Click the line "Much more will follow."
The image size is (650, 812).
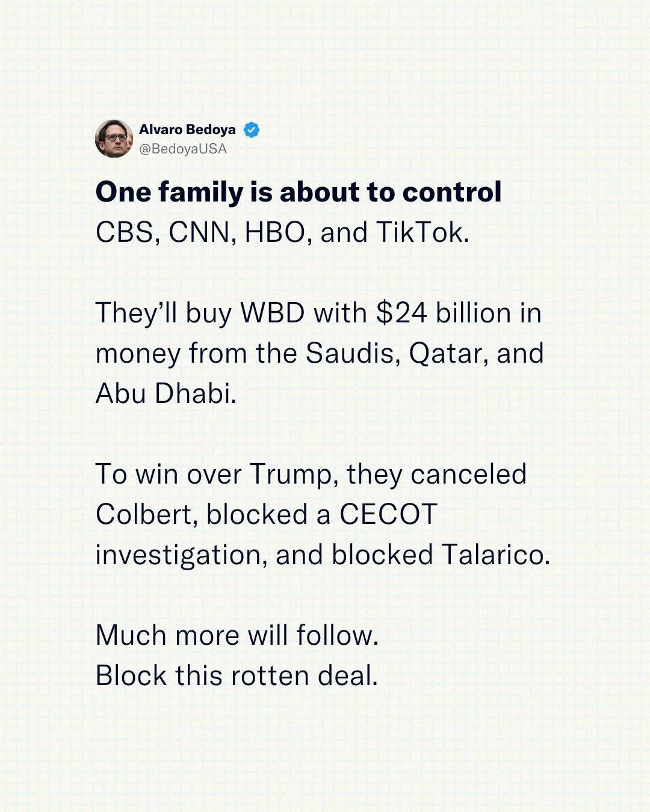click(x=237, y=635)
